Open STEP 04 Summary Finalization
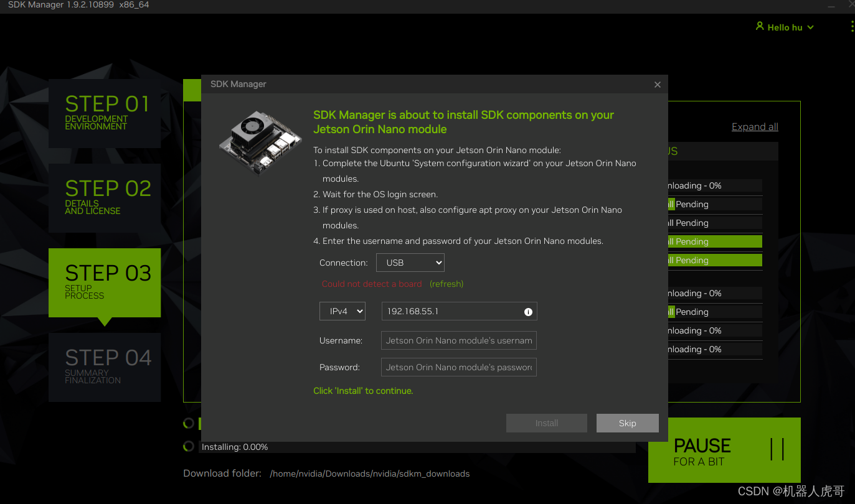 [x=104, y=367]
